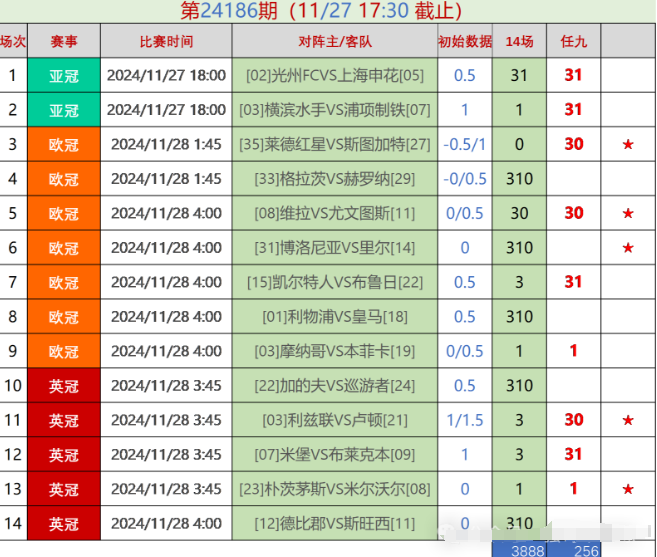Click the 利物浦VS皇马 match cell

335,317
